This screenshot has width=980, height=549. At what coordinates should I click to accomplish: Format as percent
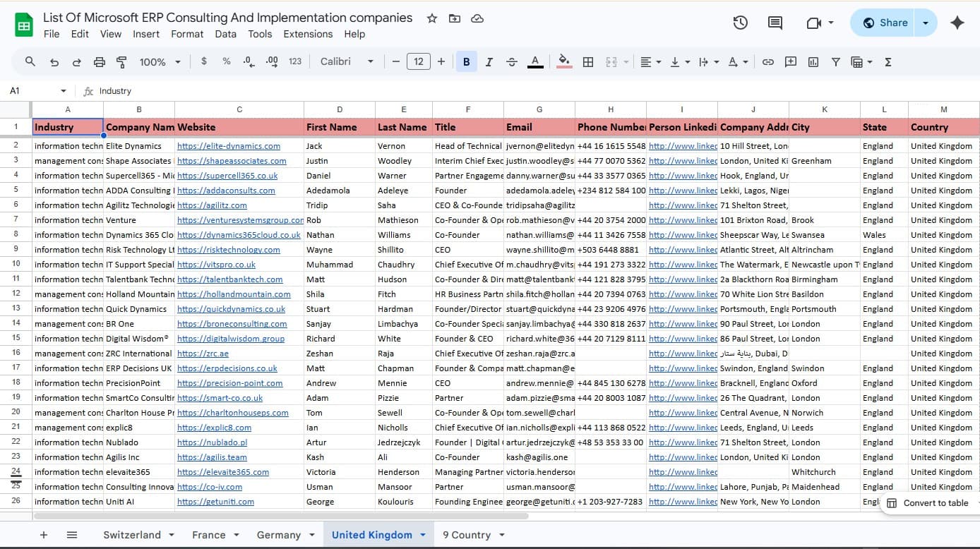(227, 61)
